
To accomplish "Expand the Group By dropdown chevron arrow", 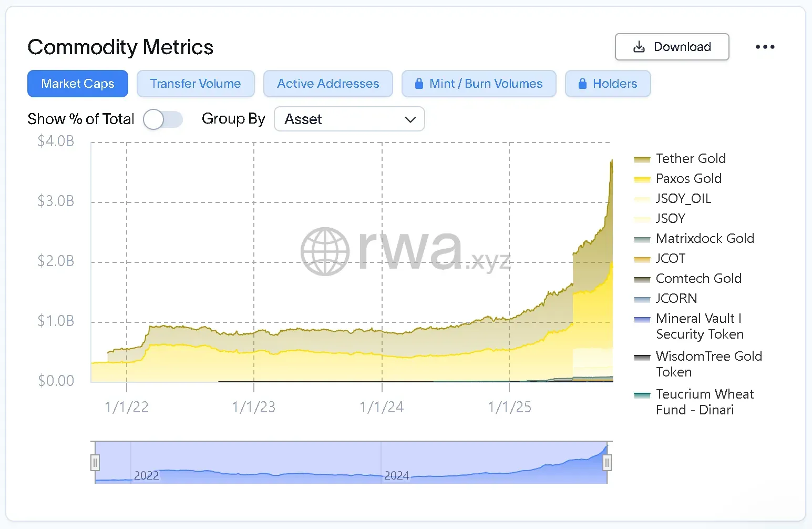I will [410, 119].
